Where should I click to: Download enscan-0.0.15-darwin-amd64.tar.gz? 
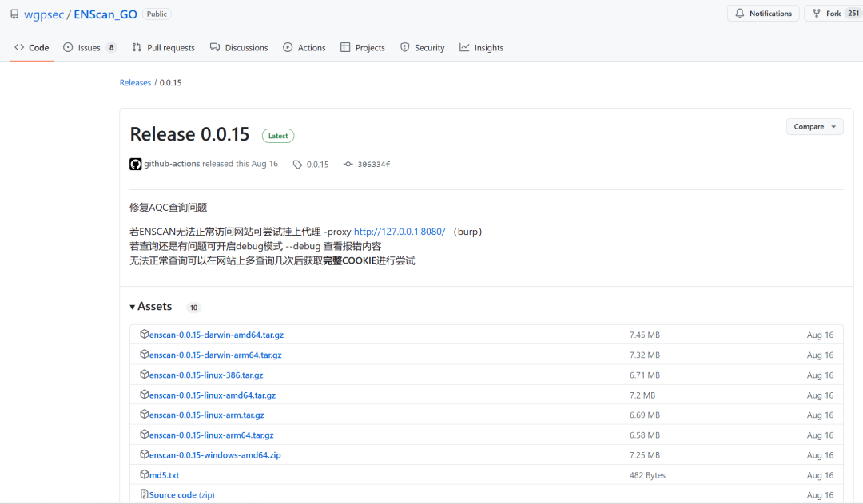pyautogui.click(x=217, y=335)
